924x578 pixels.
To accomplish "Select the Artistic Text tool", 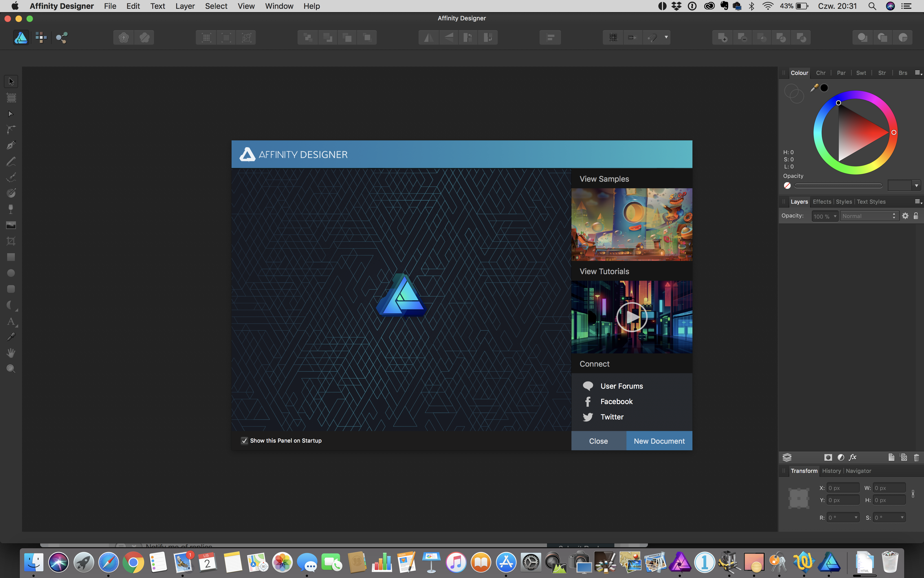I will point(11,321).
